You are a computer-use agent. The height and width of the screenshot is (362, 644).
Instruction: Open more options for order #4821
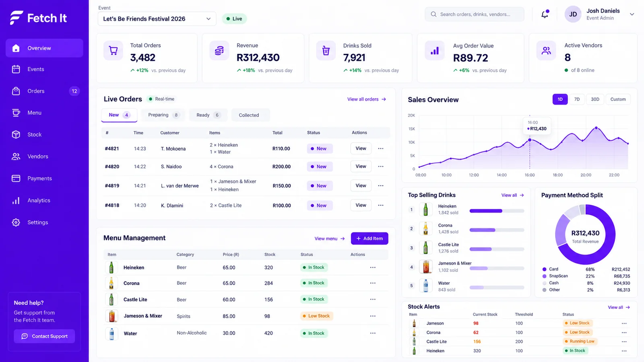point(381,148)
